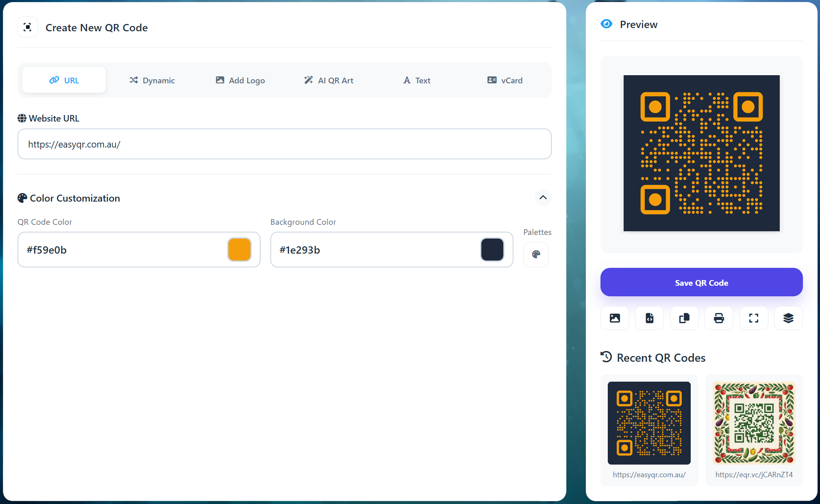View QR code in fullscreen
820x504 pixels.
(753, 318)
